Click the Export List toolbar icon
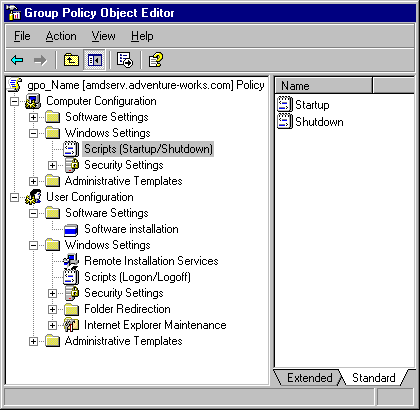The height and width of the screenshot is (410, 420). pos(125,60)
